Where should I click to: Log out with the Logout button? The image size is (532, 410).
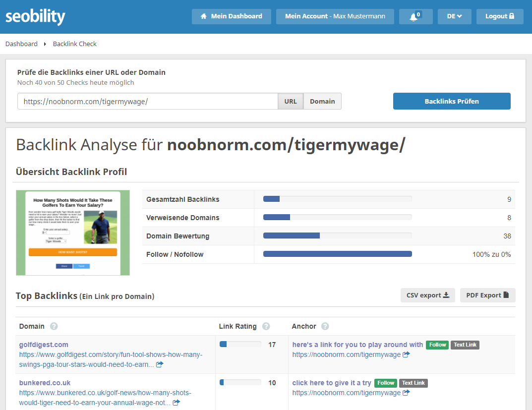click(x=499, y=16)
